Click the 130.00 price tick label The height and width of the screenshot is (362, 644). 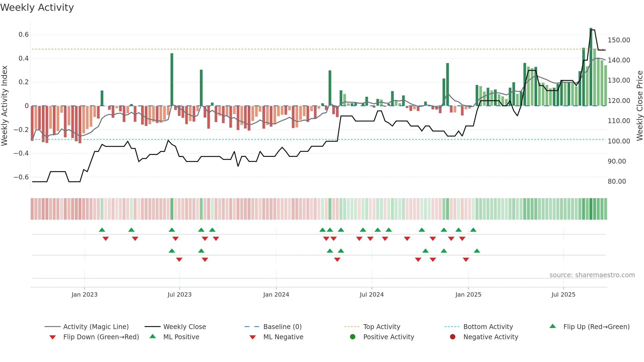[619, 80]
